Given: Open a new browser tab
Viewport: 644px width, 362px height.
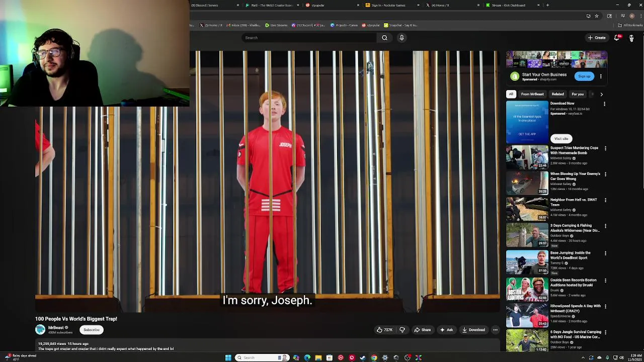Looking at the screenshot, I should click(547, 5).
